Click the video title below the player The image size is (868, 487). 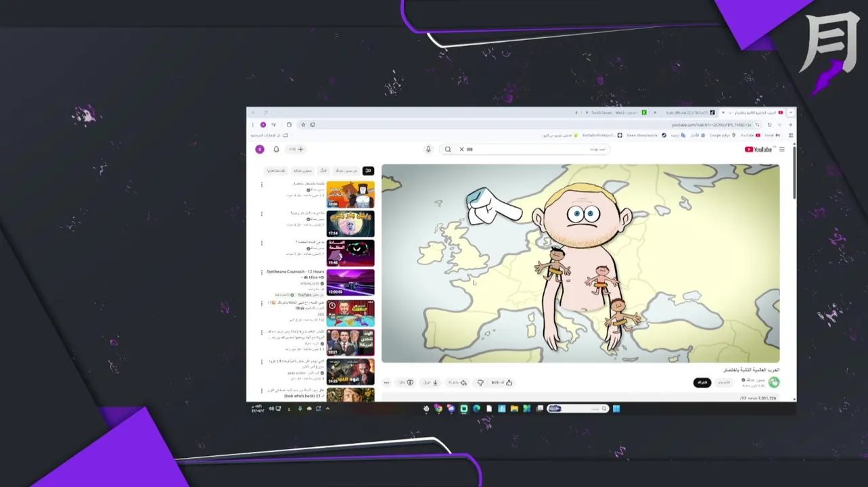pos(752,370)
